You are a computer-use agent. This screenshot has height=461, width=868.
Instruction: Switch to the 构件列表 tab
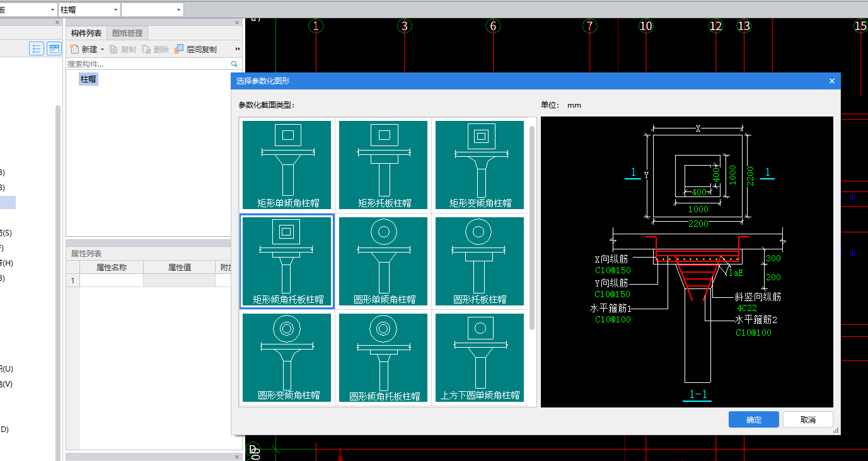pyautogui.click(x=86, y=33)
